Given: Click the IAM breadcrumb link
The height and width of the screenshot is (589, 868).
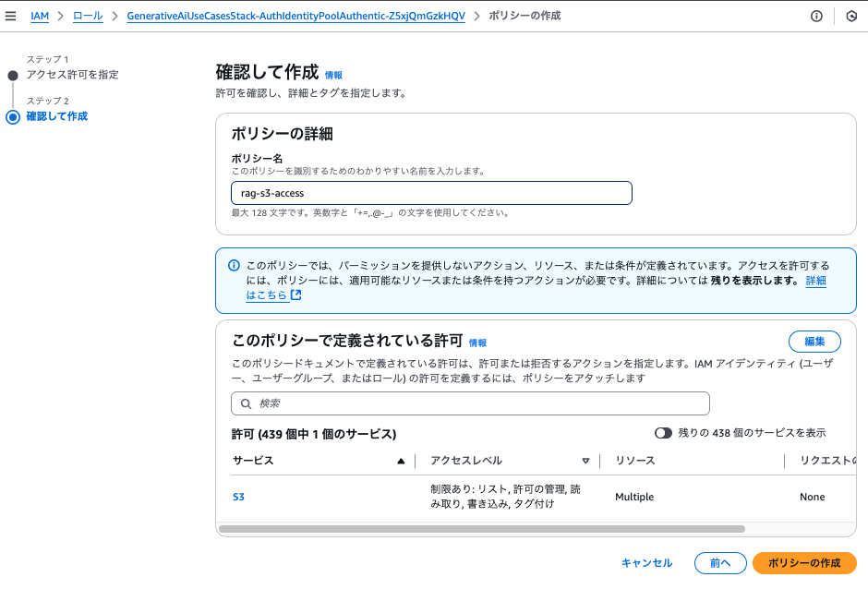Looking at the screenshot, I should point(40,16).
